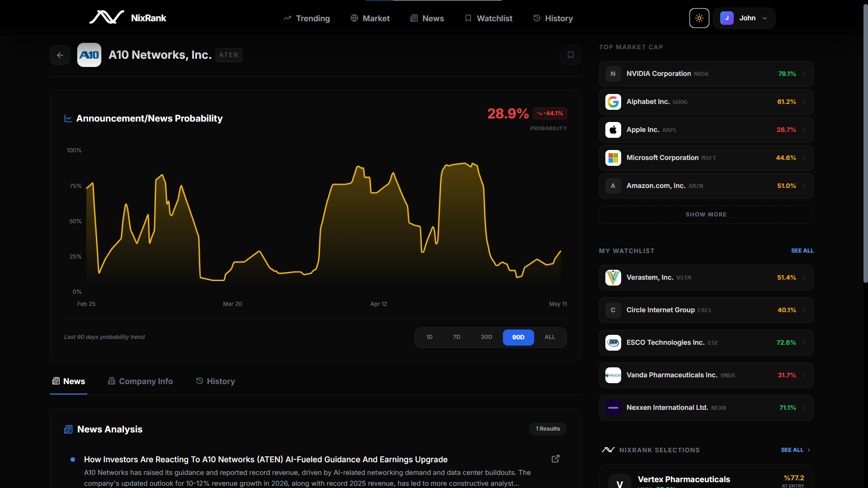Viewport: 868px width, 488px height.
Task: Click the Circle Internet Group row chevron
Action: click(804, 310)
